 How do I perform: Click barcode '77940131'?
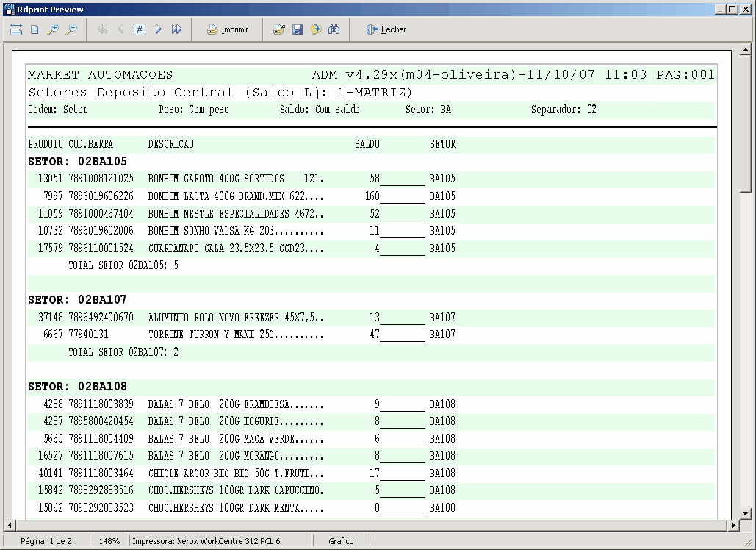coord(88,335)
